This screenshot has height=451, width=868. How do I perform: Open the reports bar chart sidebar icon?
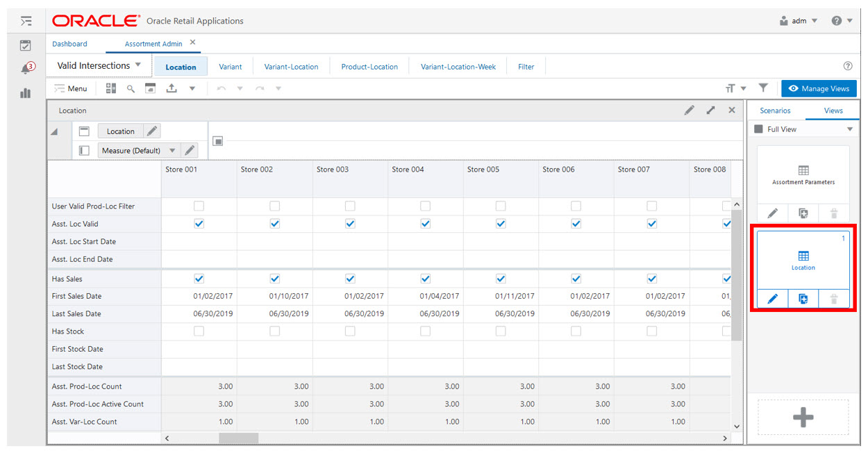coord(26,92)
